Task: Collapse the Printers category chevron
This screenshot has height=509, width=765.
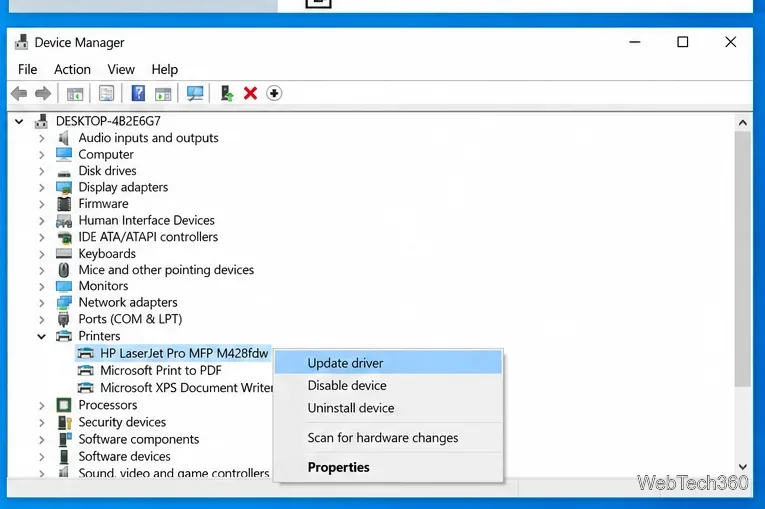Action: coord(41,336)
